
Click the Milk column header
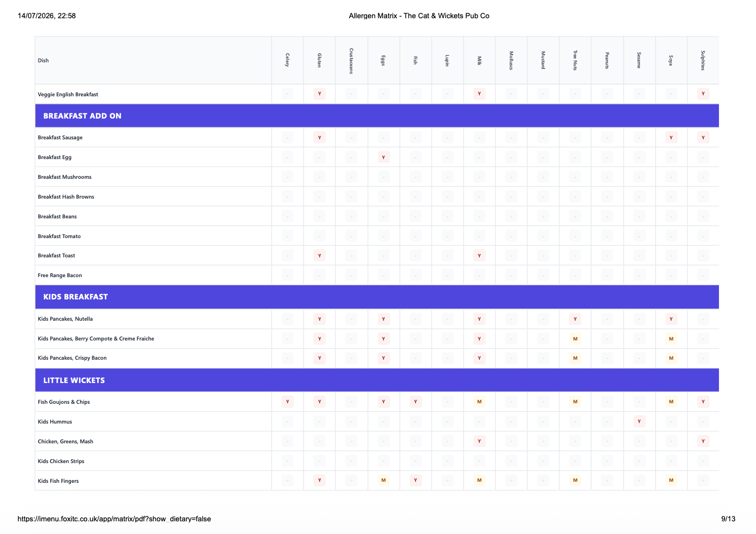[479, 60]
